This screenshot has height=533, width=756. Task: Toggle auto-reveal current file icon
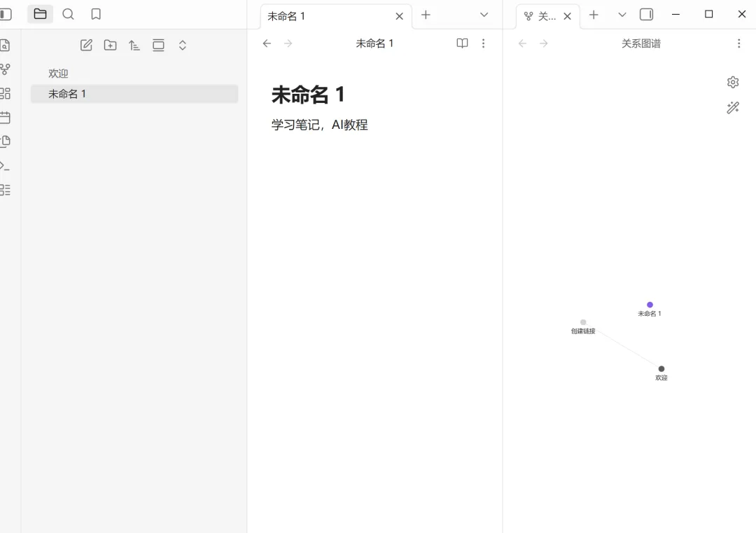[x=158, y=46]
